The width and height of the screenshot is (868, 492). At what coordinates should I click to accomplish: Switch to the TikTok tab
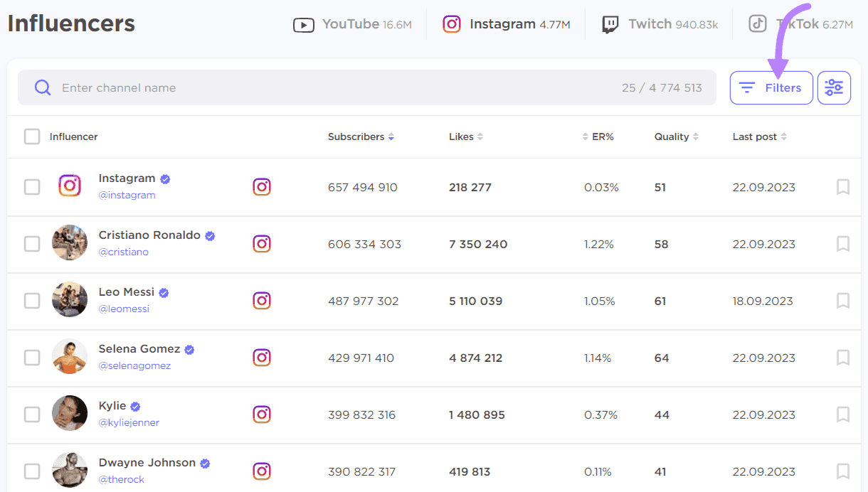(801, 24)
